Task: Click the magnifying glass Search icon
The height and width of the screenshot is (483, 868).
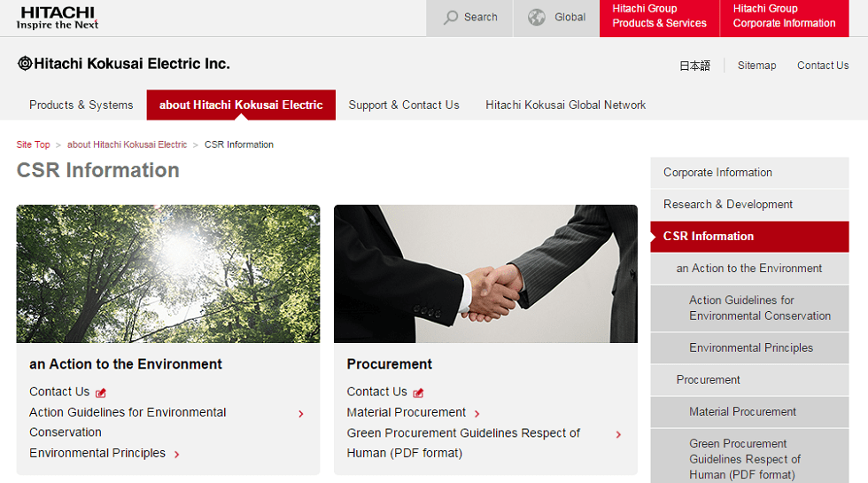Action: pos(452,17)
